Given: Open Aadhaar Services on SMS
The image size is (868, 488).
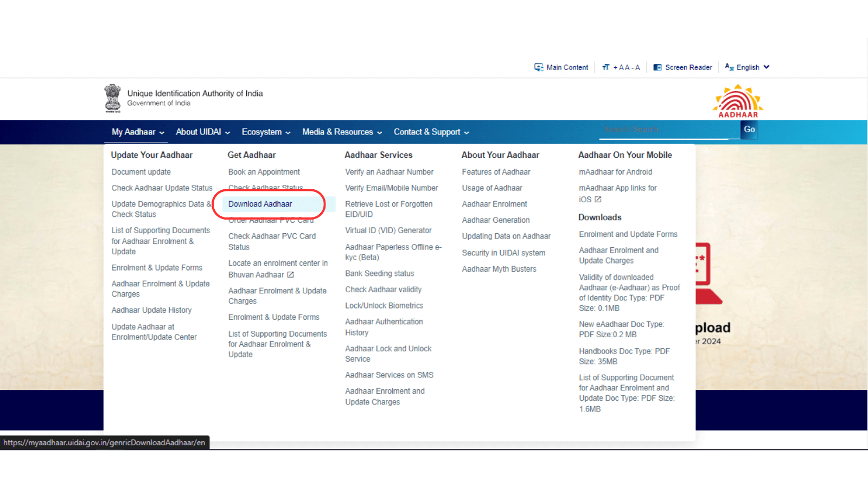Looking at the screenshot, I should coord(389,375).
